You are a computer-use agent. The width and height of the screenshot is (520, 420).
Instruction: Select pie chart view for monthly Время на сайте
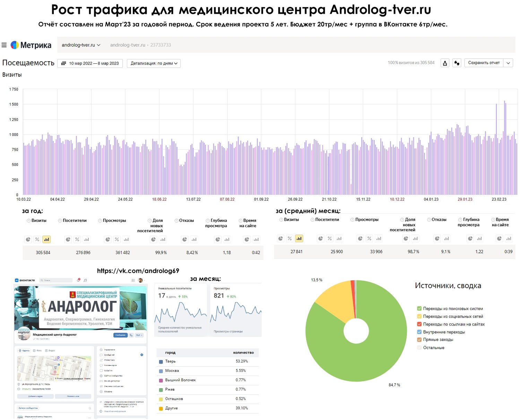500,238
